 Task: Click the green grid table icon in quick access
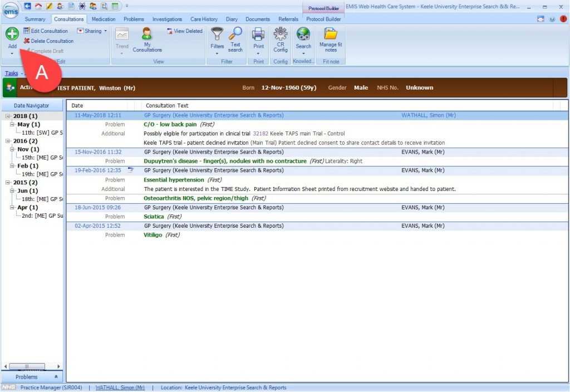pos(115,6)
